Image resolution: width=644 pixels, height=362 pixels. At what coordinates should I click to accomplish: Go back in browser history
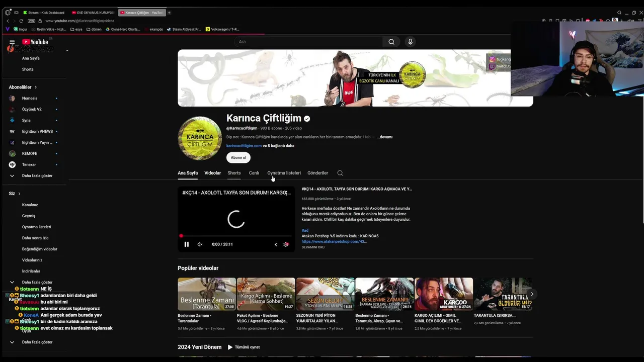[x=8, y=21]
